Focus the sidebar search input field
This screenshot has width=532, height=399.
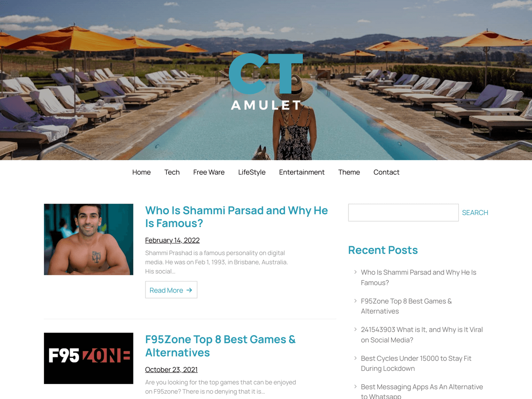(403, 212)
